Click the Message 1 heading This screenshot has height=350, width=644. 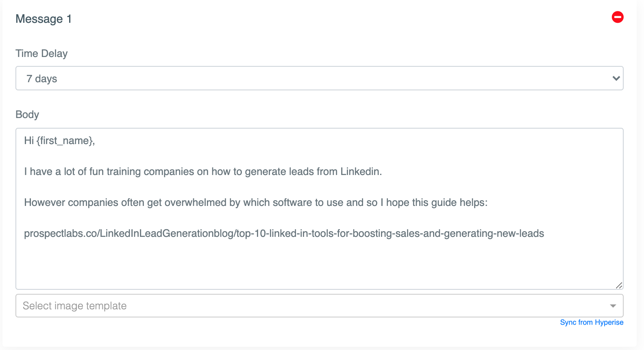44,19
